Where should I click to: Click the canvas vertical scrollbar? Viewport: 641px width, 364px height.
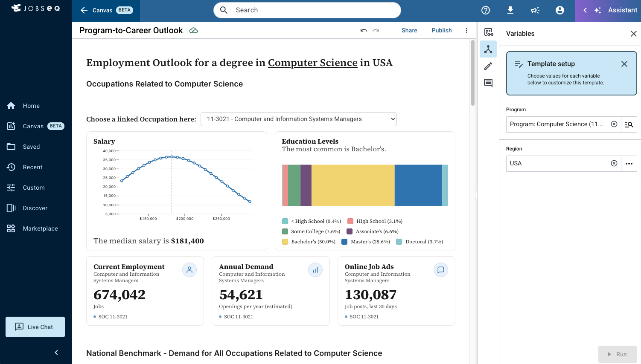click(473, 72)
